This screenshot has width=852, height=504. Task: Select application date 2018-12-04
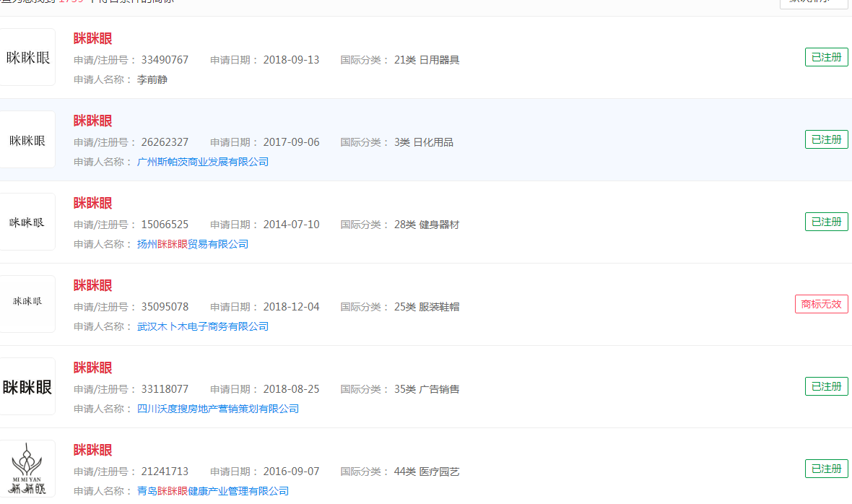point(291,307)
